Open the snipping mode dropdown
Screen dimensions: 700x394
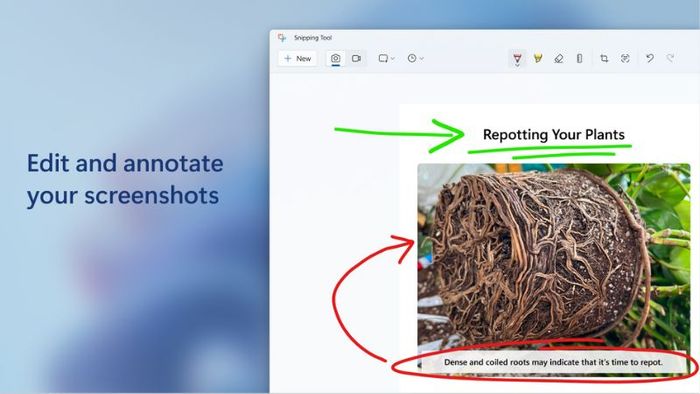(x=386, y=58)
